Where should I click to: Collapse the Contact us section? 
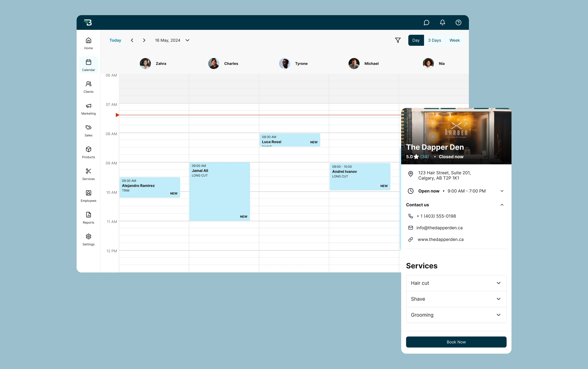tap(502, 205)
